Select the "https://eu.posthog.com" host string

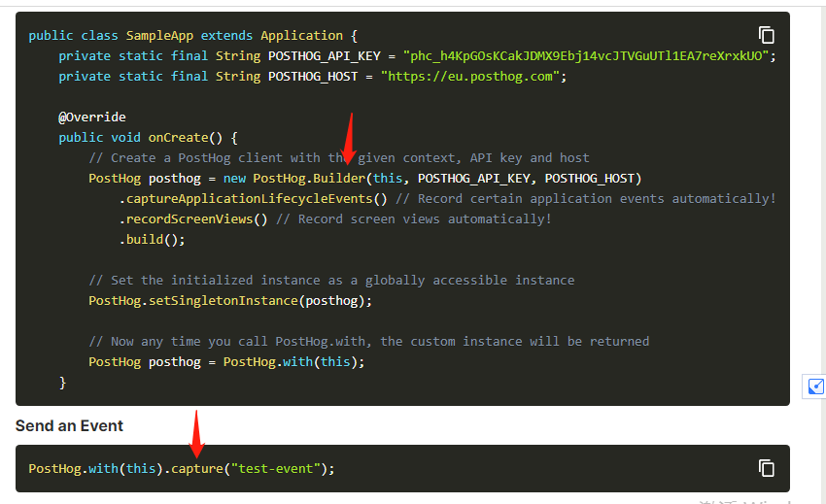click(x=470, y=77)
